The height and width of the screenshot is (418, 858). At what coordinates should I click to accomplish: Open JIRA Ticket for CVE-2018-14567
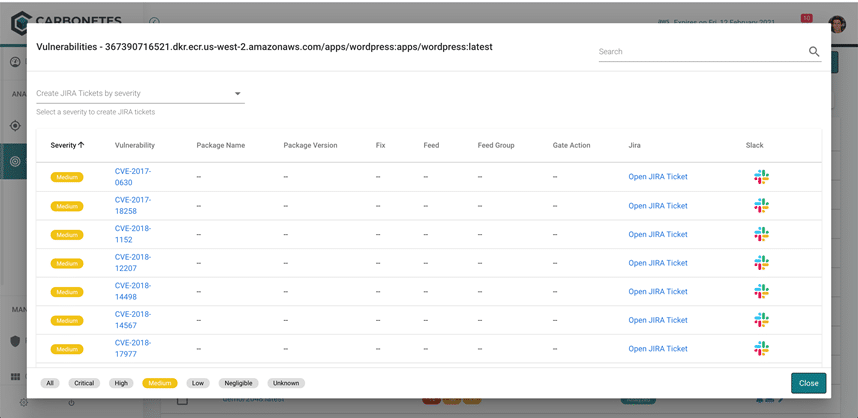click(658, 320)
